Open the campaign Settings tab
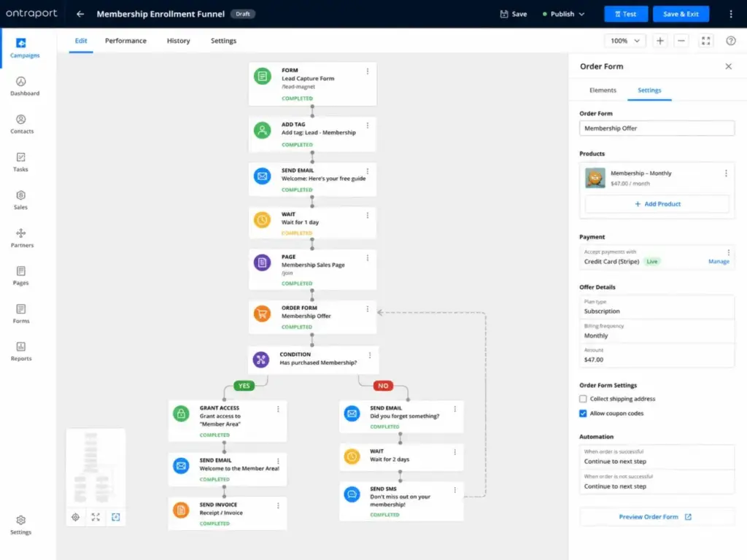The width and height of the screenshot is (747, 560). pos(223,41)
